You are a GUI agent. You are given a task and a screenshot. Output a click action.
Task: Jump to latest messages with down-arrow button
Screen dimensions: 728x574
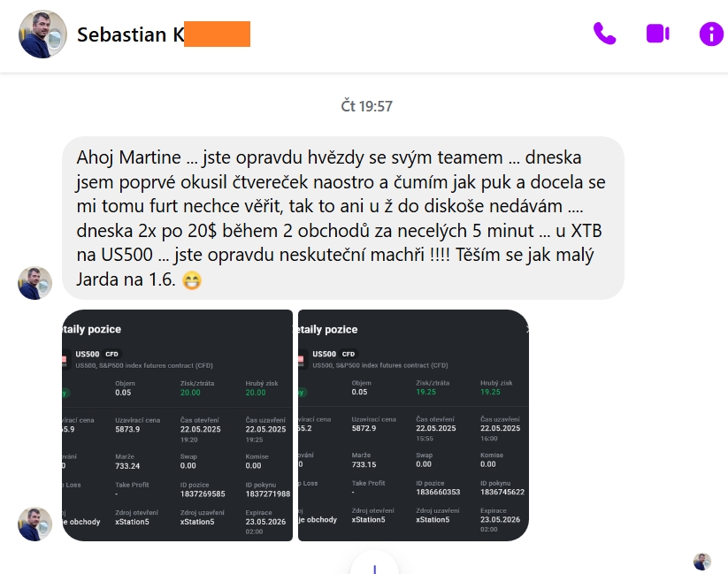click(x=374, y=563)
